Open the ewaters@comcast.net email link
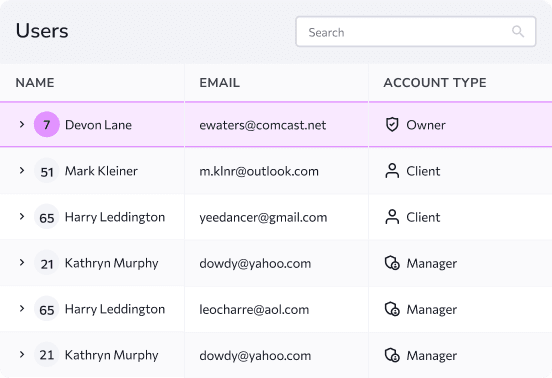Viewport: 552px width, 378px height. point(263,125)
